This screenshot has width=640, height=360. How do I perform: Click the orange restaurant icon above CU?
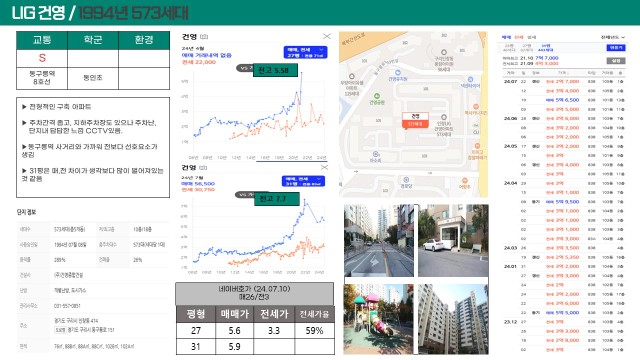click(476, 107)
